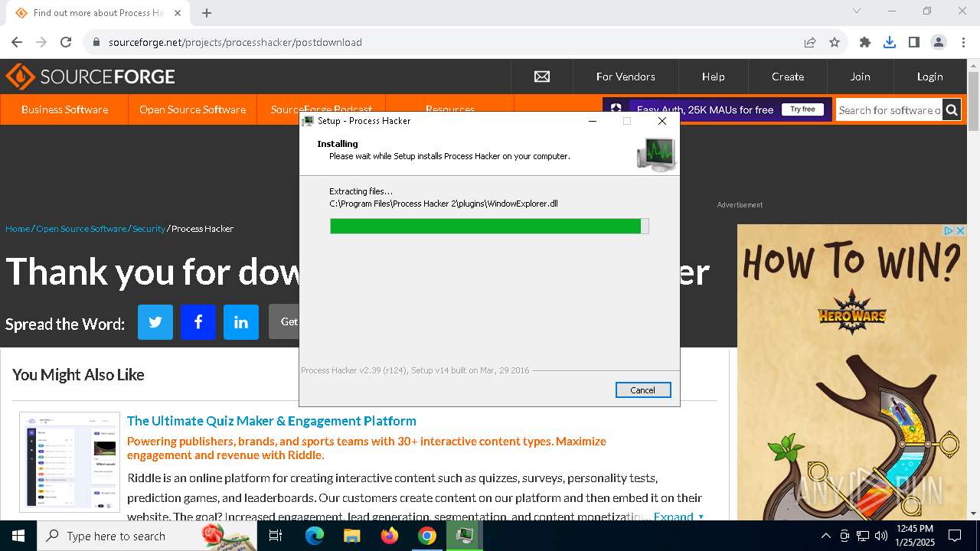The image size is (980, 551).
Task: Open Chrome downloads icon
Action: pos(890,42)
